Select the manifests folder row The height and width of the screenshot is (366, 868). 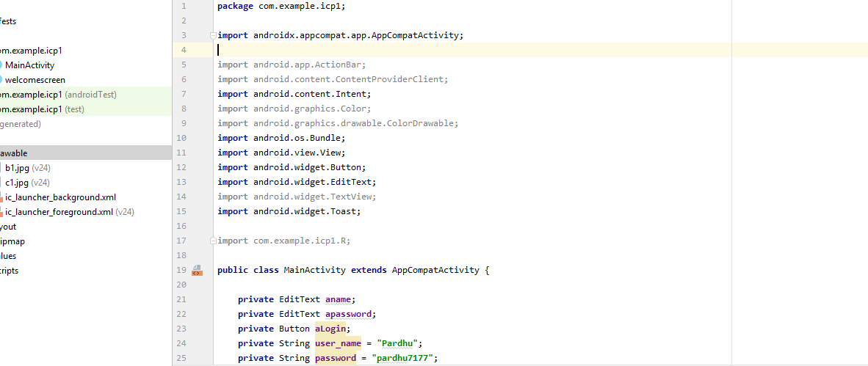point(86,21)
